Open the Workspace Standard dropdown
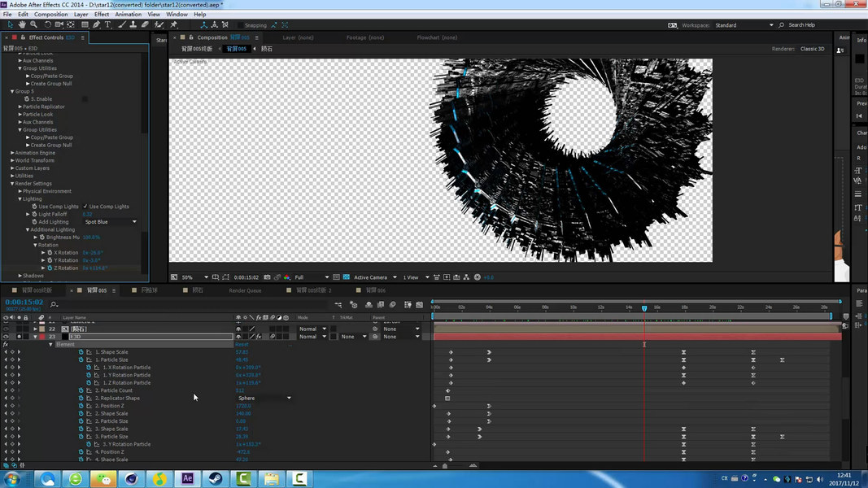 tap(744, 25)
